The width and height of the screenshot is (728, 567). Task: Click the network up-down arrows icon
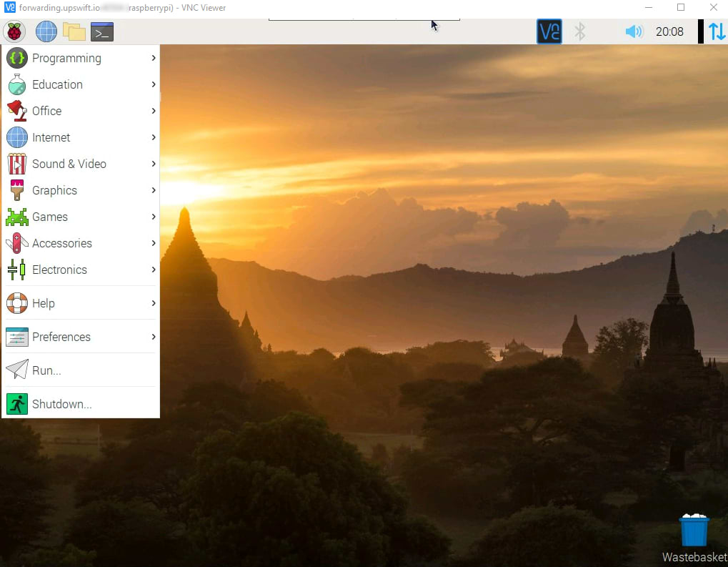click(x=717, y=31)
